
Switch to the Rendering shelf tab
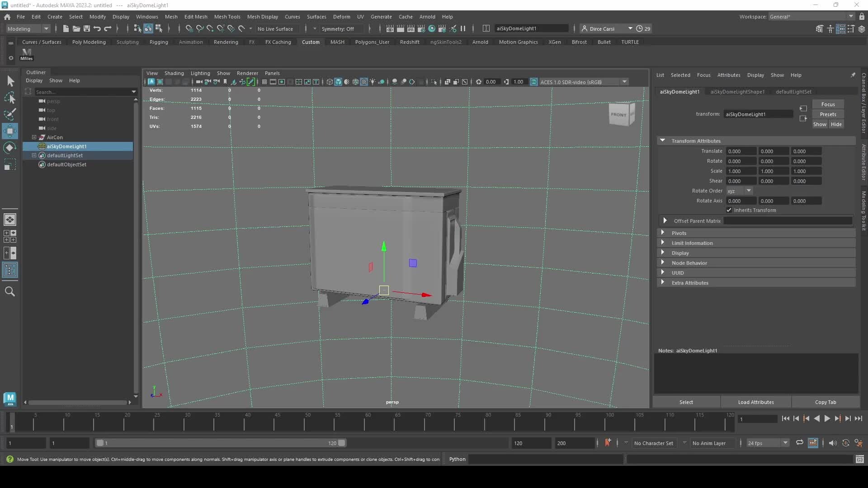point(226,42)
